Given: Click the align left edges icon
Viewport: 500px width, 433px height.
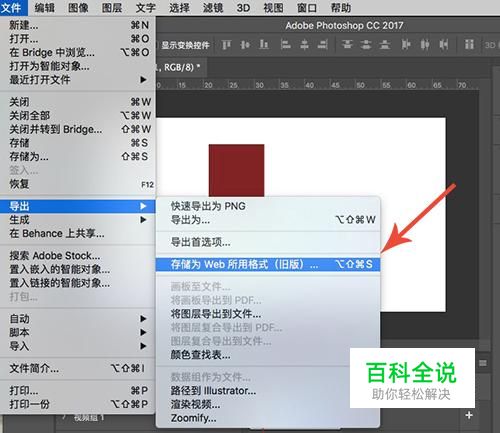Looking at the screenshot, I should pyautogui.click(x=285, y=44).
